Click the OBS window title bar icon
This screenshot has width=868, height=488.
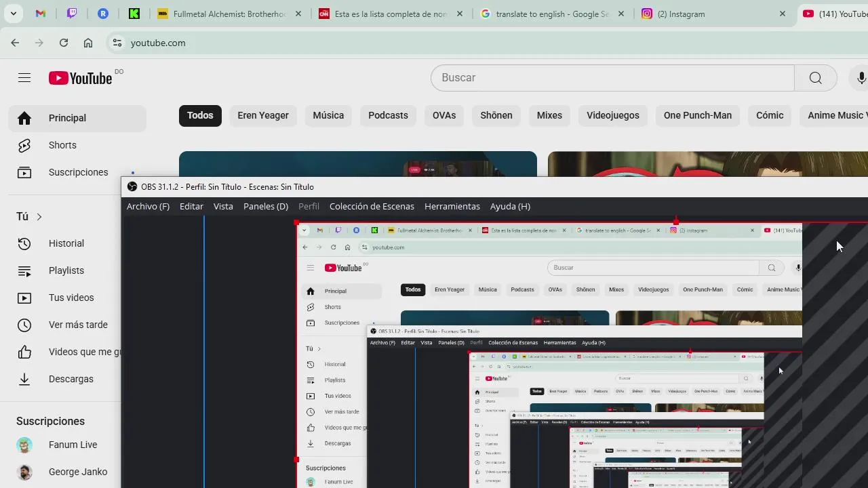(x=132, y=187)
